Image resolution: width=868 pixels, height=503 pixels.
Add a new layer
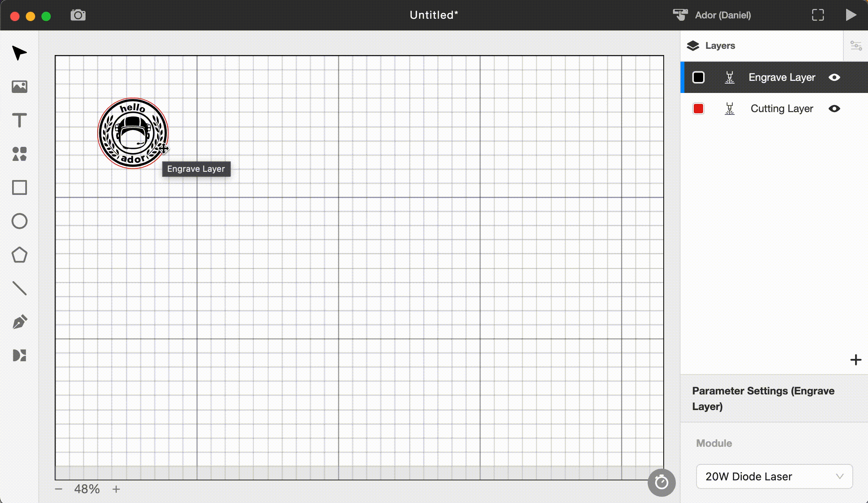pos(855,360)
